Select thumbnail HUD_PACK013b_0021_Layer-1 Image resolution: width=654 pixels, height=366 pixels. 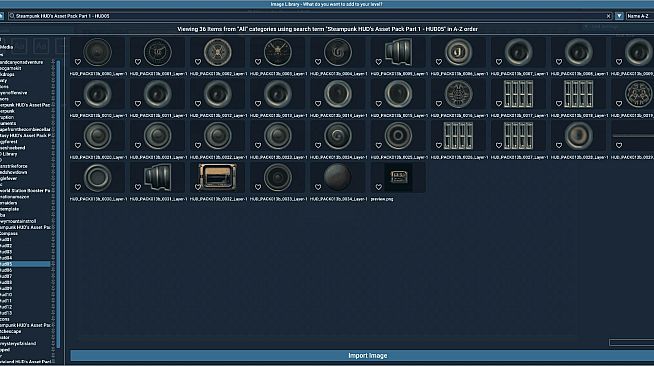[x=158, y=135]
